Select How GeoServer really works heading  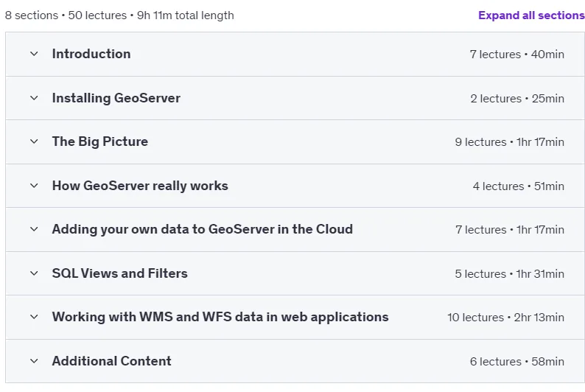[140, 186]
